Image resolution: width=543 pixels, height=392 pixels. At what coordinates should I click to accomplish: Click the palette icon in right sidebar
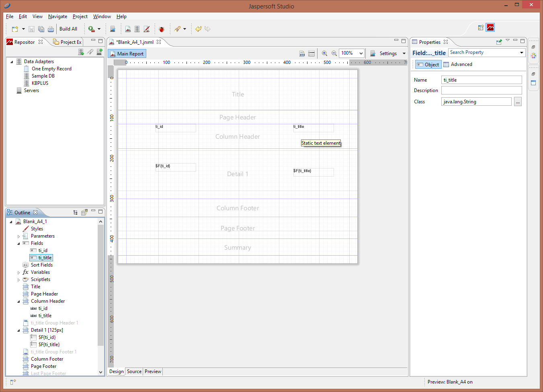(x=533, y=56)
